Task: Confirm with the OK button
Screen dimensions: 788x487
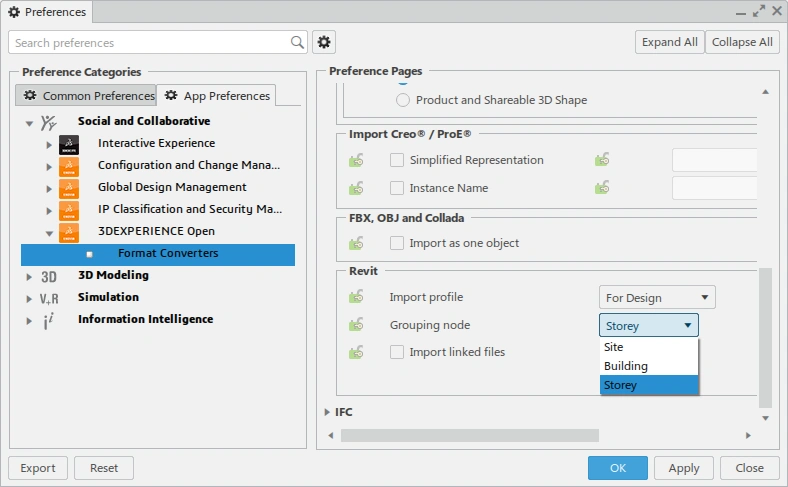Action: pos(618,468)
